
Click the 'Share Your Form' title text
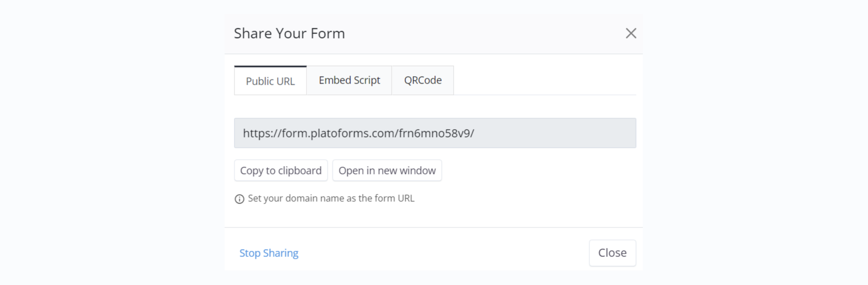[x=289, y=33]
